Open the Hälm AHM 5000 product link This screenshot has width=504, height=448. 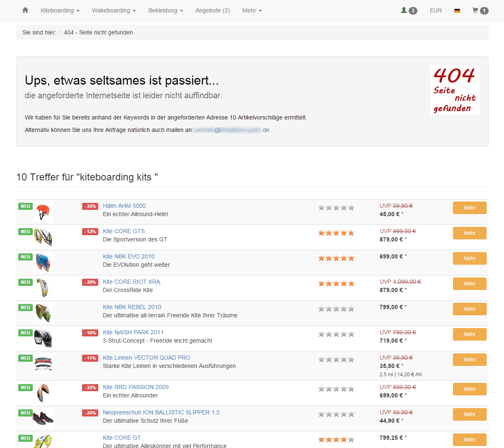[124, 206]
